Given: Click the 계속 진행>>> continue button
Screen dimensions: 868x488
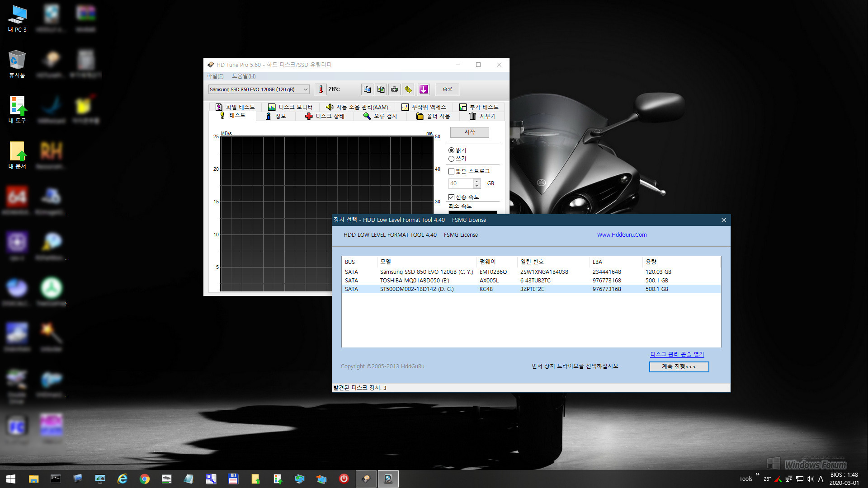Looking at the screenshot, I should (x=679, y=366).
